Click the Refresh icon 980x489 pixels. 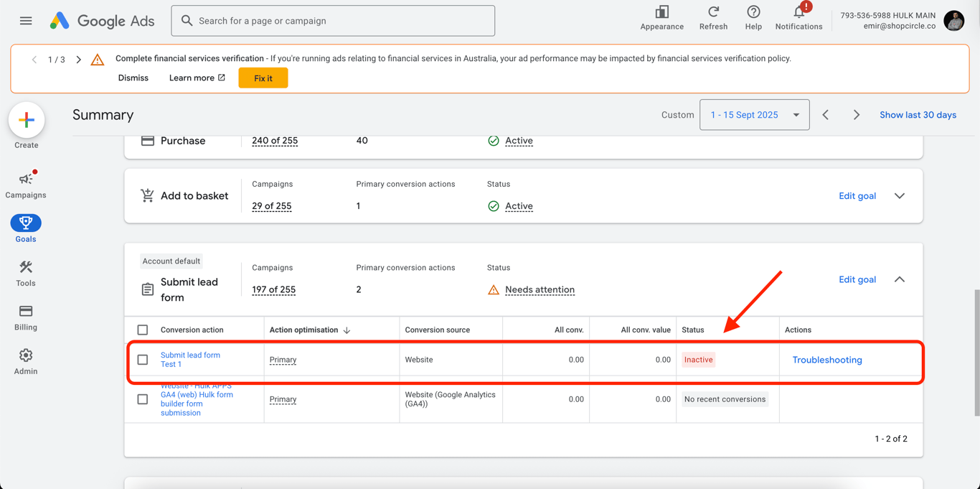pyautogui.click(x=713, y=12)
